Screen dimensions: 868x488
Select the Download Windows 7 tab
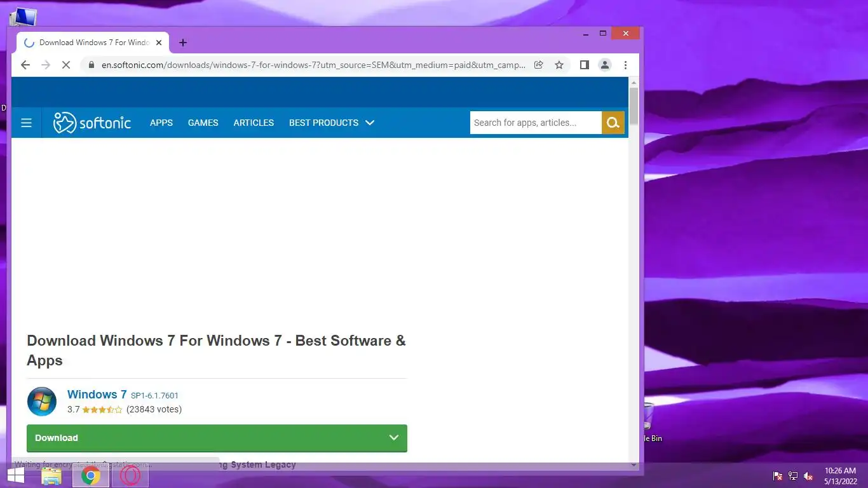coord(93,43)
